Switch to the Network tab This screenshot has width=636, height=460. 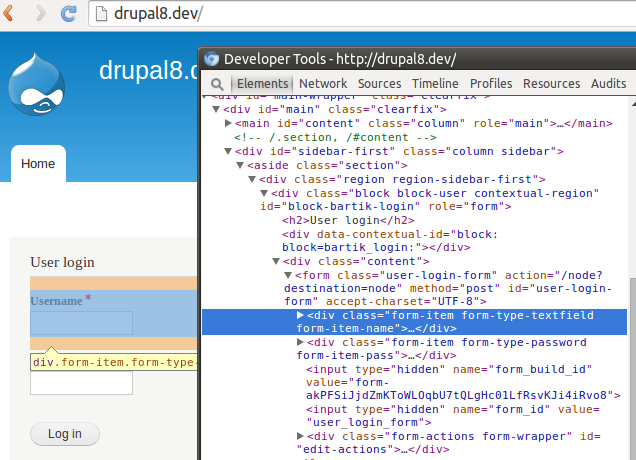[323, 84]
